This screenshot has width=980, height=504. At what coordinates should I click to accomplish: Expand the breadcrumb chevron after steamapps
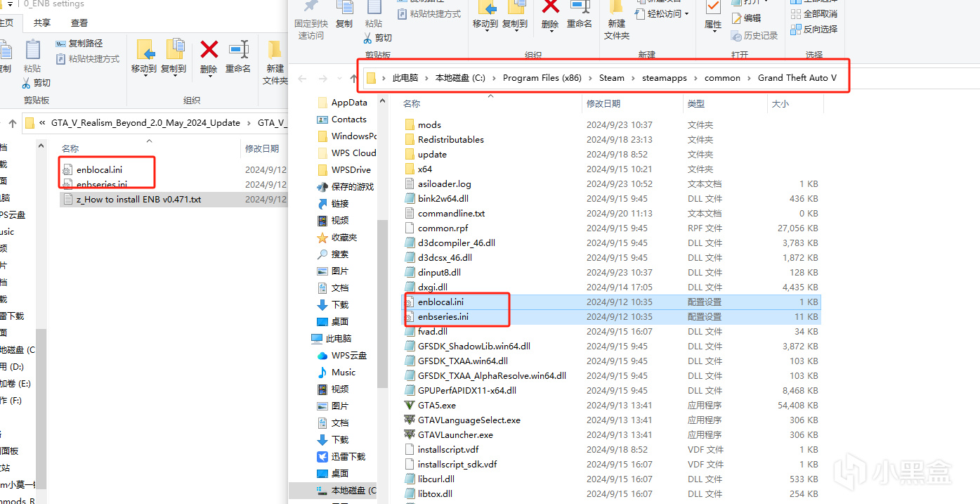pos(696,78)
